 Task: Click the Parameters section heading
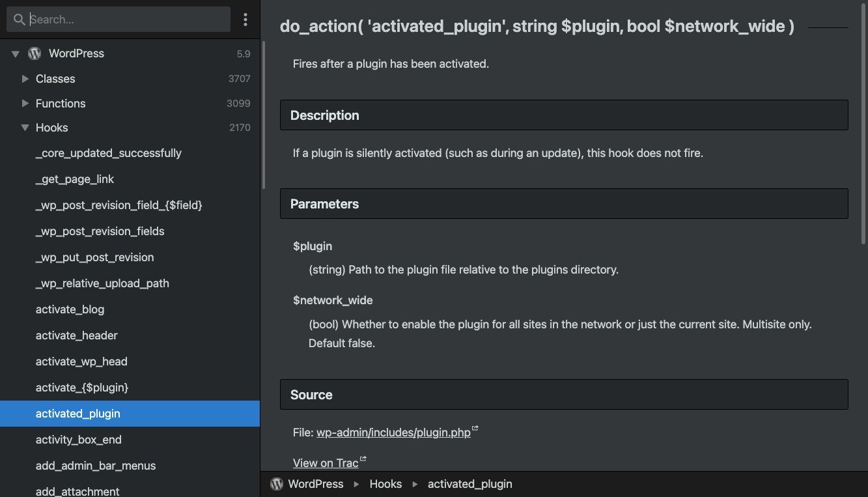(x=564, y=204)
